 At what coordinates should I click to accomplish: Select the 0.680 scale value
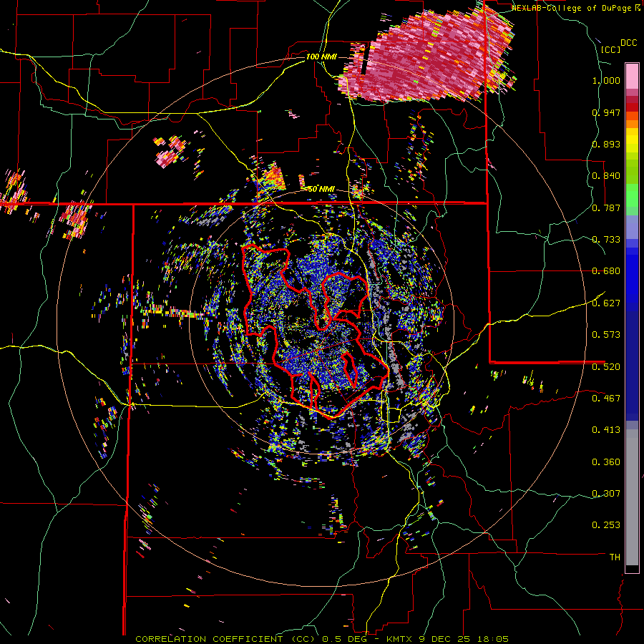[606, 271]
